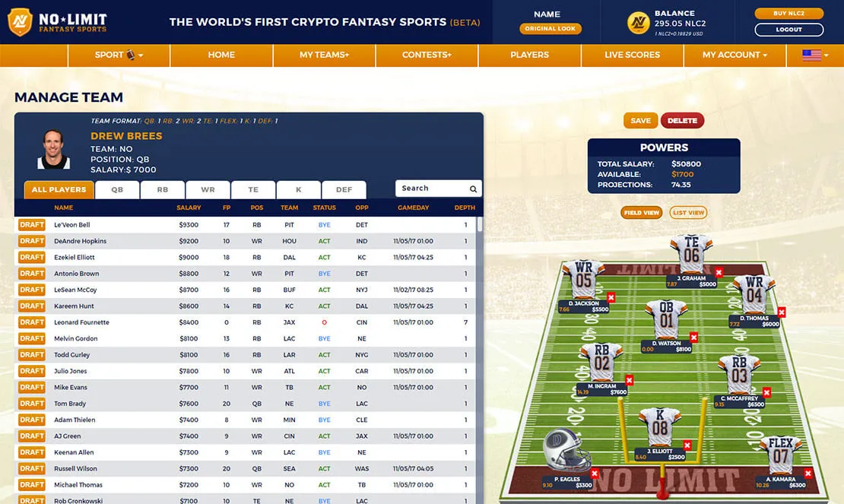Click the QB 01 jersey on field
This screenshot has height=504, width=844.
[666, 319]
